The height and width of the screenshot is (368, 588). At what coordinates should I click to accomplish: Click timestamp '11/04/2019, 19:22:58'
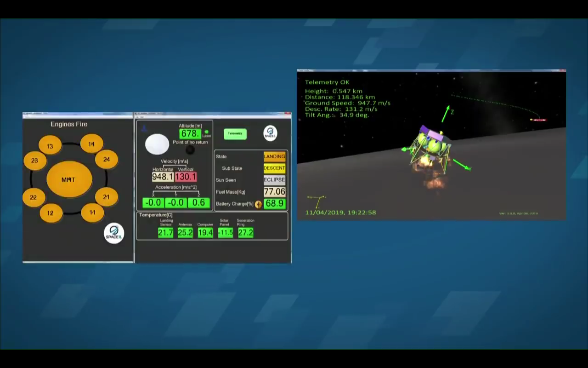click(340, 213)
